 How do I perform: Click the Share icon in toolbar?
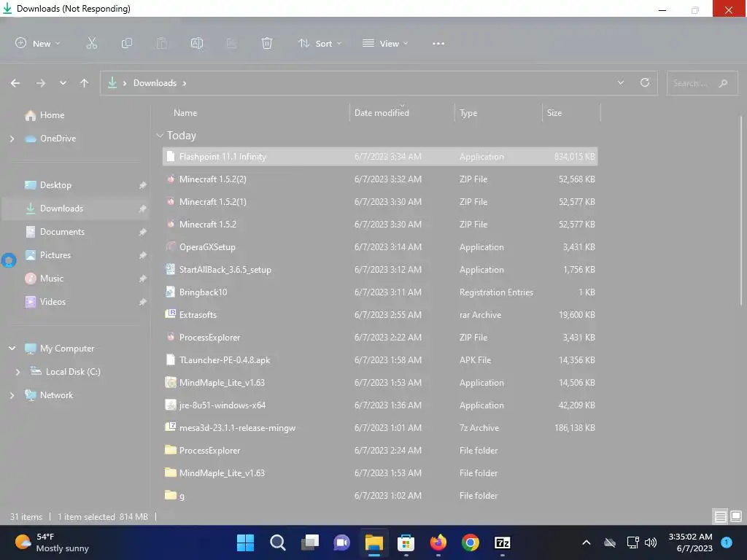click(231, 43)
